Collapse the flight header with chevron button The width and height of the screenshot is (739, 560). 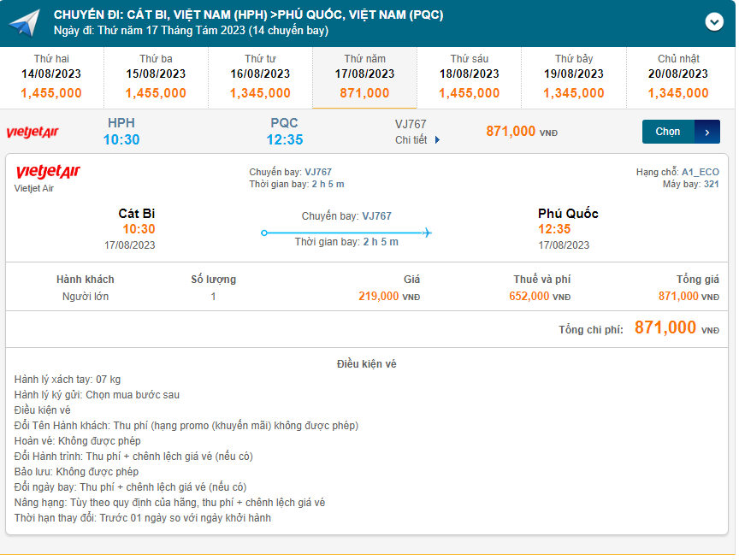pos(713,22)
